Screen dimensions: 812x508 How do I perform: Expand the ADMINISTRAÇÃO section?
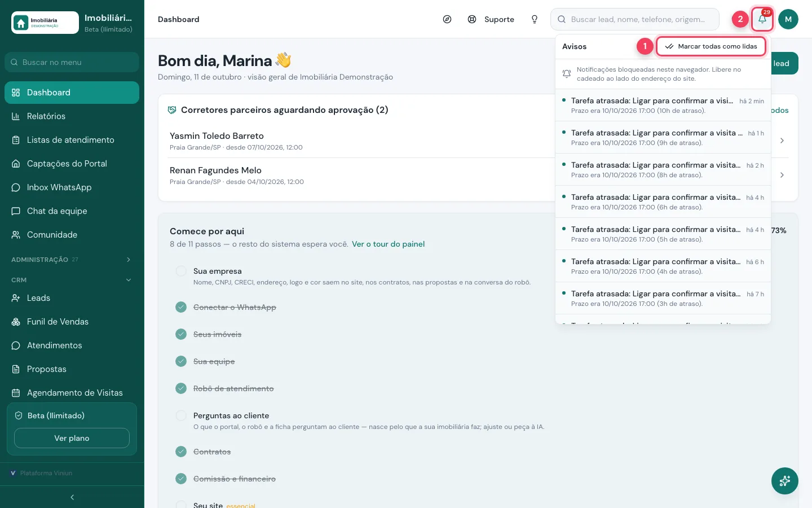[x=72, y=260]
